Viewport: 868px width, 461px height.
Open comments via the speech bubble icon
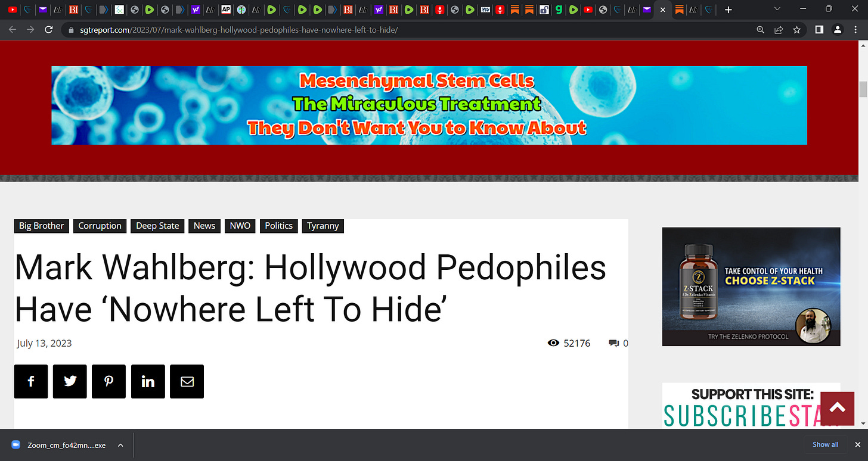tap(613, 343)
